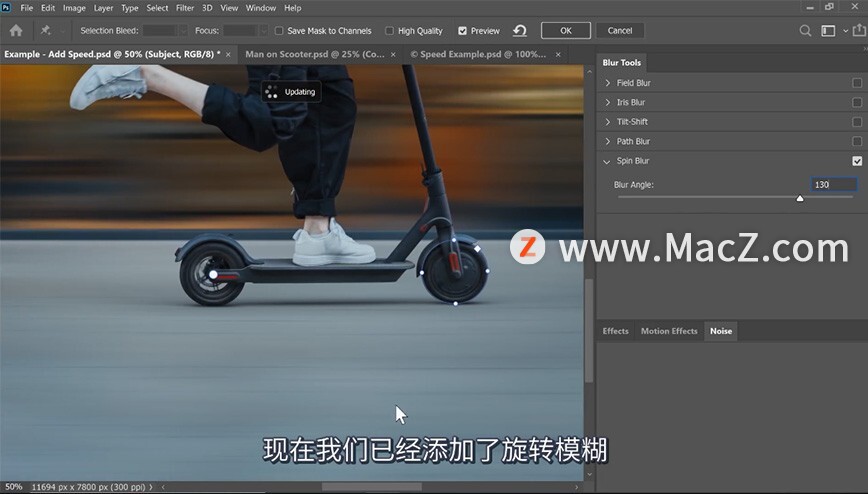
Task: Open the Selection Bleed dropdown
Action: pos(183,31)
